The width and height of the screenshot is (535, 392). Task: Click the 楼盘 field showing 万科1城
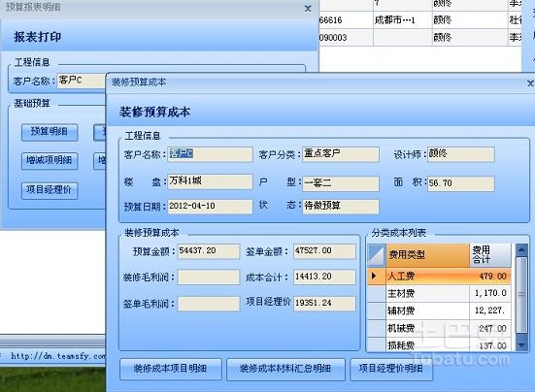[210, 181]
